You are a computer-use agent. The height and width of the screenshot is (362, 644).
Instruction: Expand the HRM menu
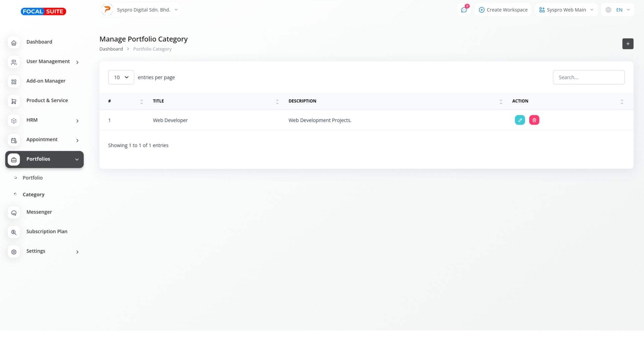[44, 120]
